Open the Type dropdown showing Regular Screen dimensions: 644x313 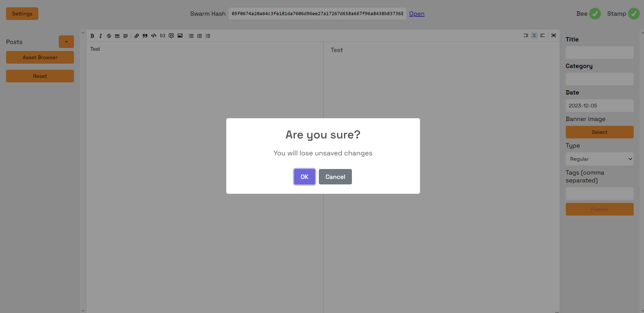click(x=599, y=159)
